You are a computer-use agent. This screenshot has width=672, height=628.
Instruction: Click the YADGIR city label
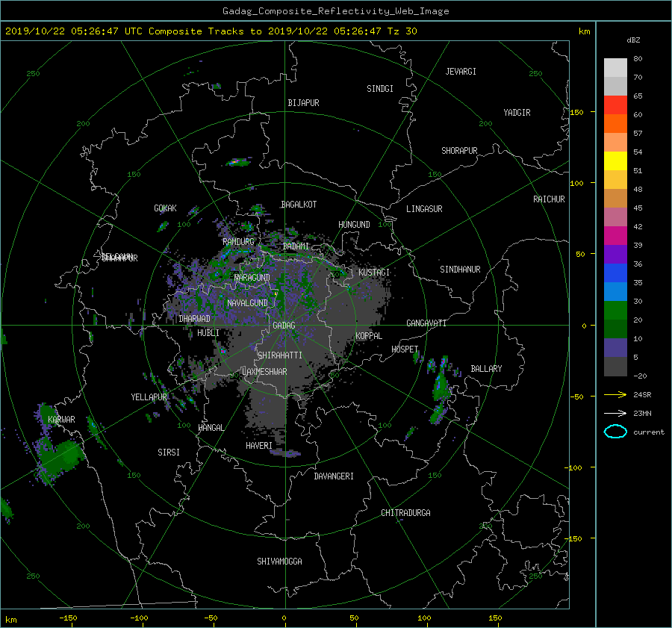point(517,113)
